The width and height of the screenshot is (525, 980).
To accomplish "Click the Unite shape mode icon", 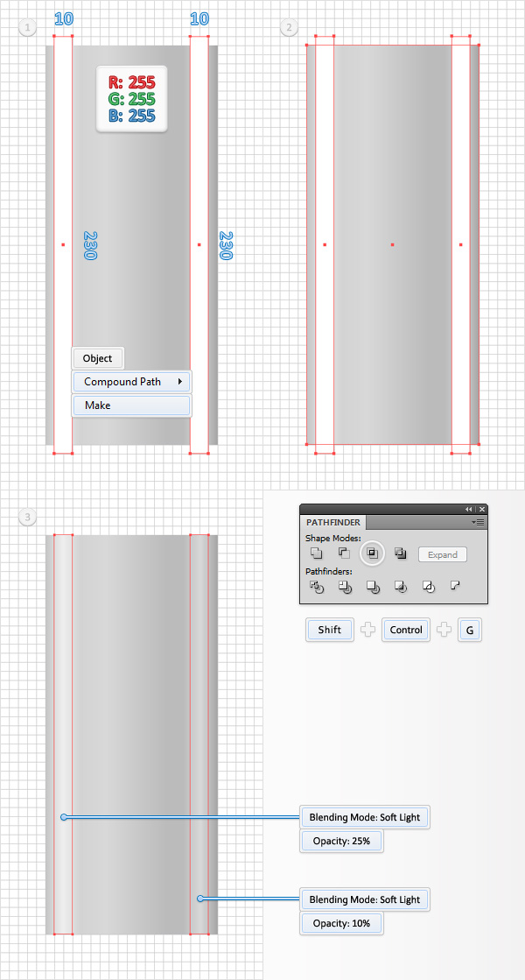I will [x=316, y=553].
